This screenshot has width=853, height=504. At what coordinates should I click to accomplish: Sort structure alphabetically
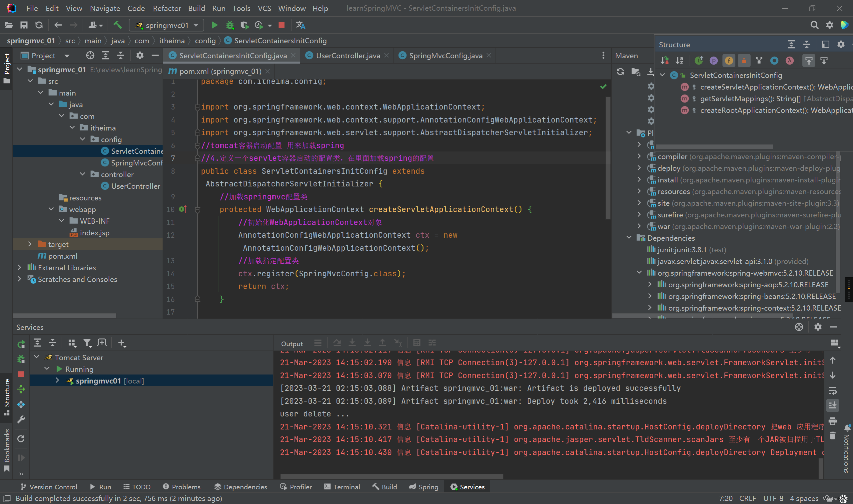(679, 61)
